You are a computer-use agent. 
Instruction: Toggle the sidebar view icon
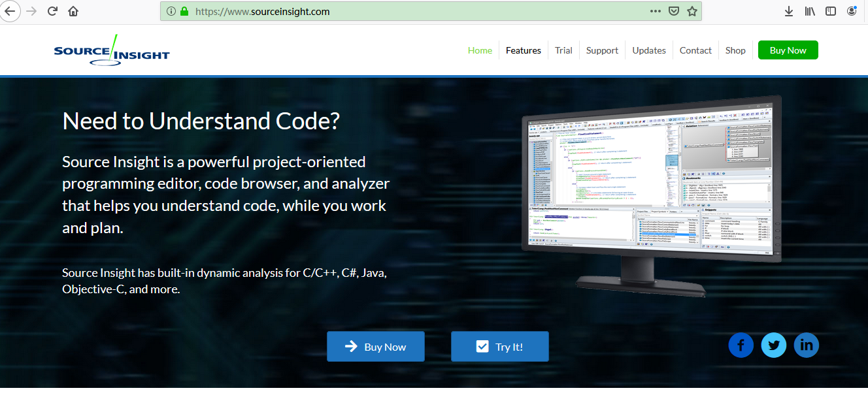[831, 11]
